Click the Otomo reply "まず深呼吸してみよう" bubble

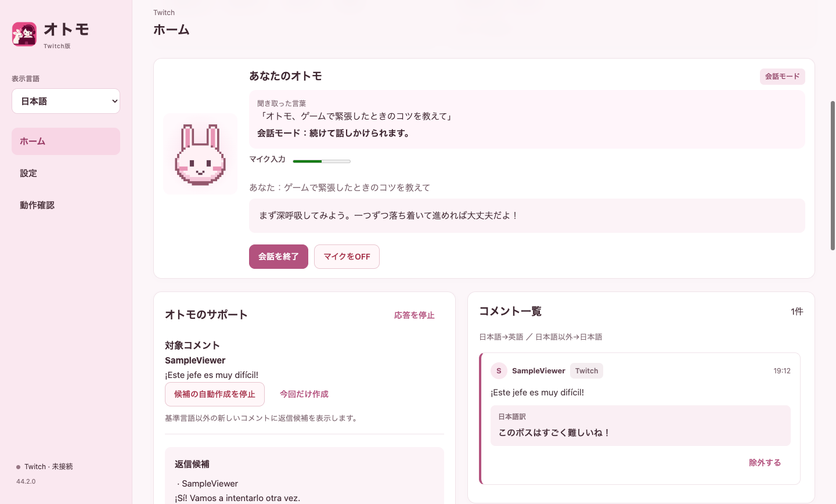tap(527, 216)
